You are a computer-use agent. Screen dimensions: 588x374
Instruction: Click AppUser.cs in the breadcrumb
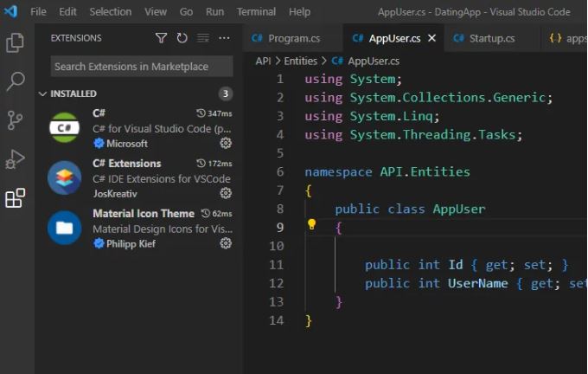pos(374,61)
